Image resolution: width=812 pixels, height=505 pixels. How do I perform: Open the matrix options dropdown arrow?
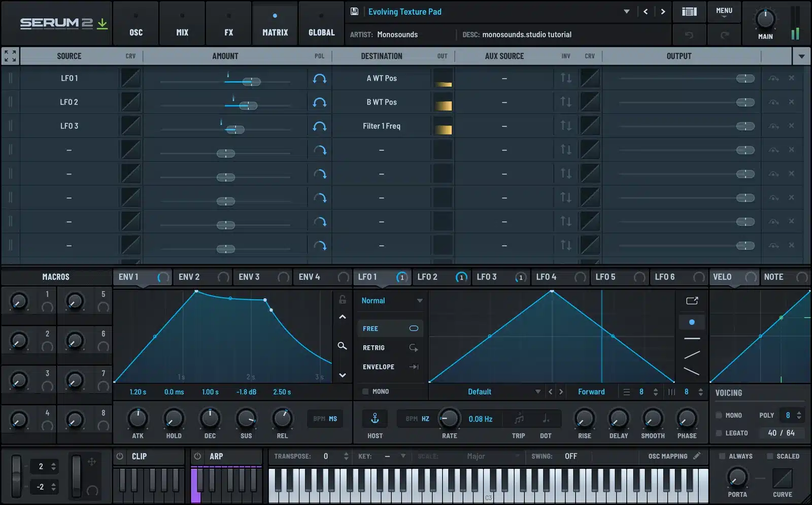point(801,56)
